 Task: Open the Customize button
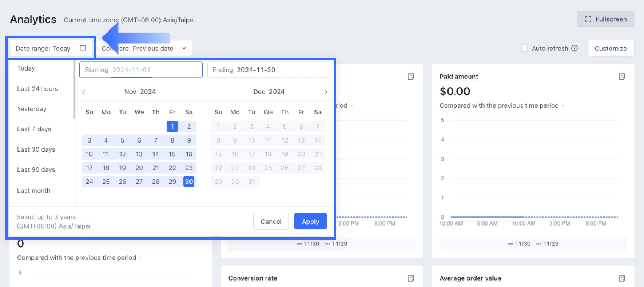click(610, 49)
